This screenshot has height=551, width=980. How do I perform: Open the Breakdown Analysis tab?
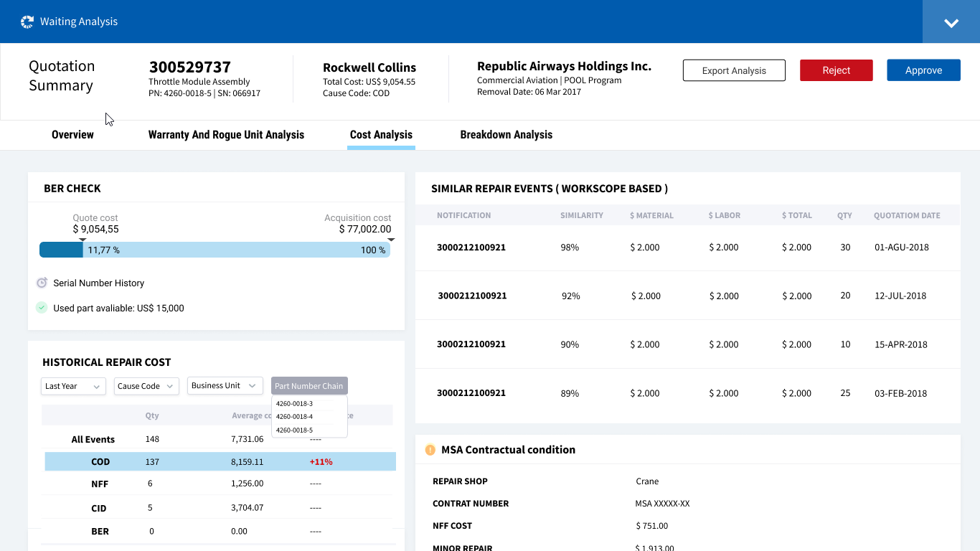pyautogui.click(x=507, y=135)
